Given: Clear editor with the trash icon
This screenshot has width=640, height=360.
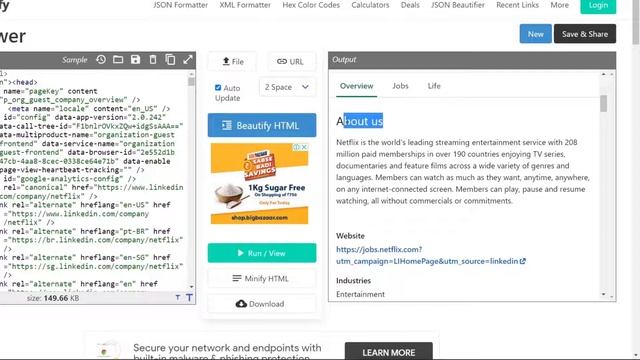Looking at the screenshot, I should point(153,60).
